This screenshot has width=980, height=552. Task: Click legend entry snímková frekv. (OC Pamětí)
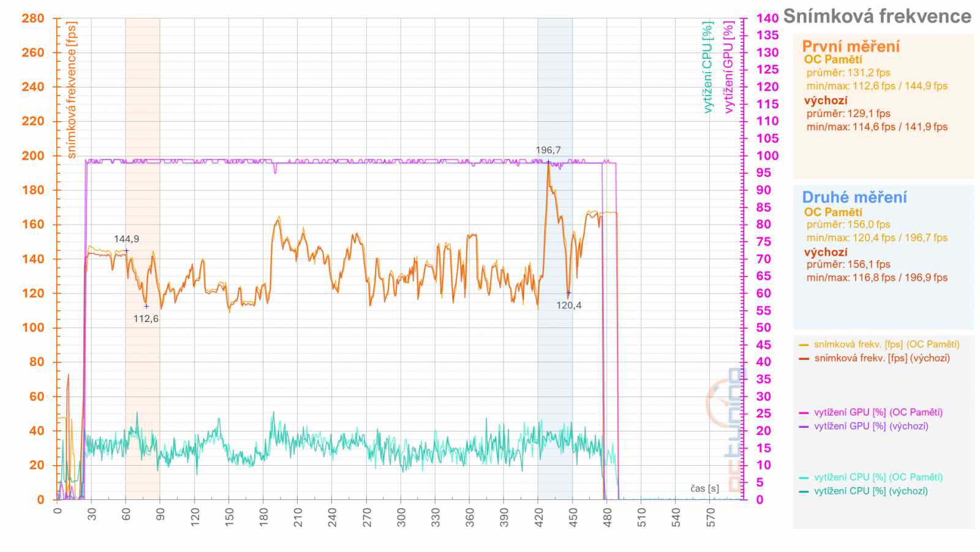[886, 345]
